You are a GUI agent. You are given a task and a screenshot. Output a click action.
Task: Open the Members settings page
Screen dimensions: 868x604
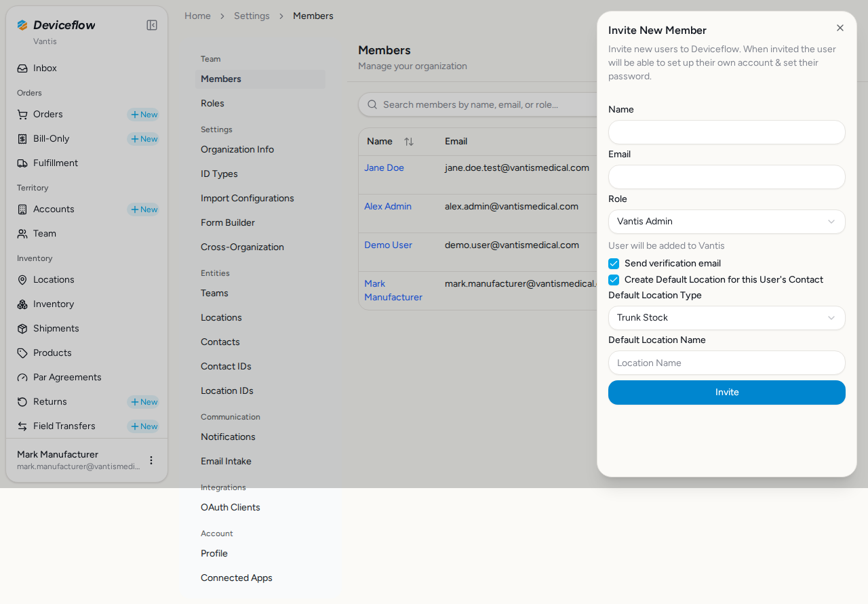260,79
